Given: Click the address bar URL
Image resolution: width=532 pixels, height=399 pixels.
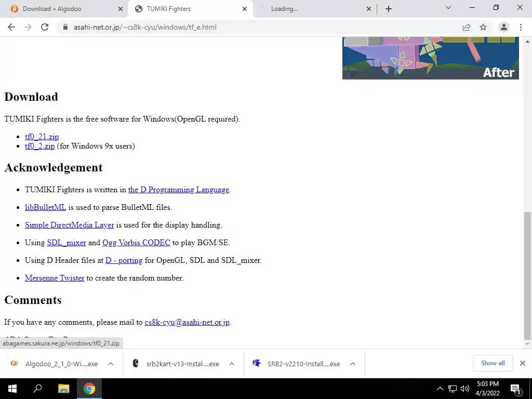Looking at the screenshot, I should pos(145,27).
